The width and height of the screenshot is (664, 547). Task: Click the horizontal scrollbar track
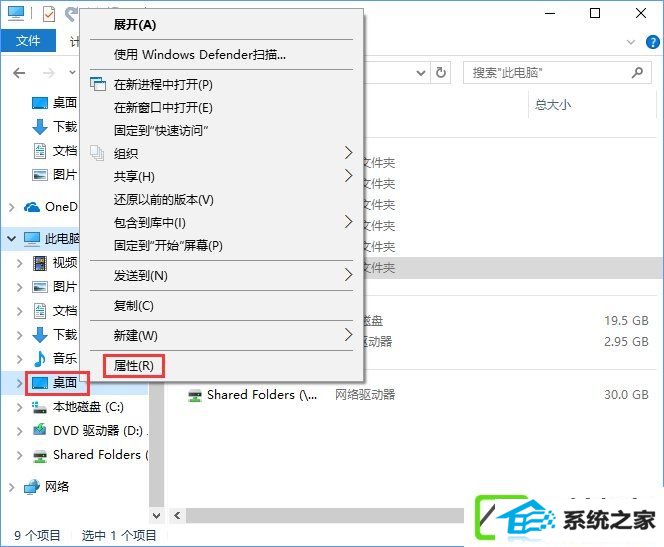point(325,516)
